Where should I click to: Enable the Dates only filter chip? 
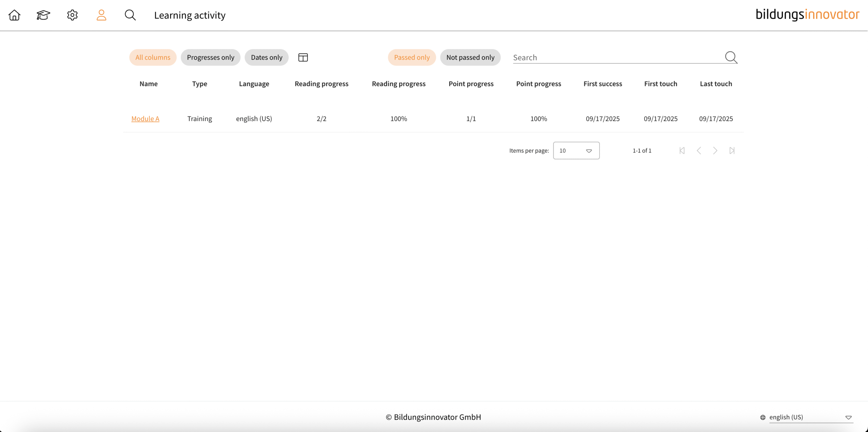pos(267,57)
